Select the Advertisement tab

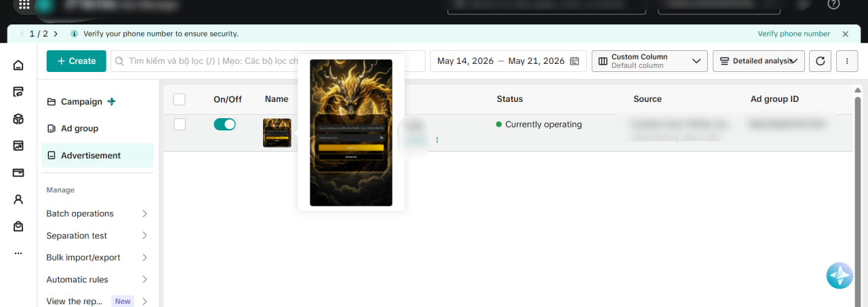pyautogui.click(x=97, y=156)
